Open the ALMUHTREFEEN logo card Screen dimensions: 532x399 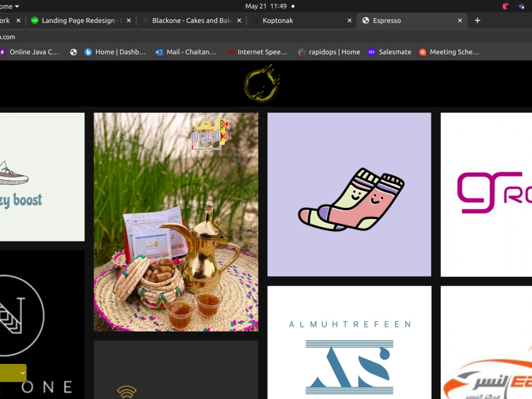[349, 342]
